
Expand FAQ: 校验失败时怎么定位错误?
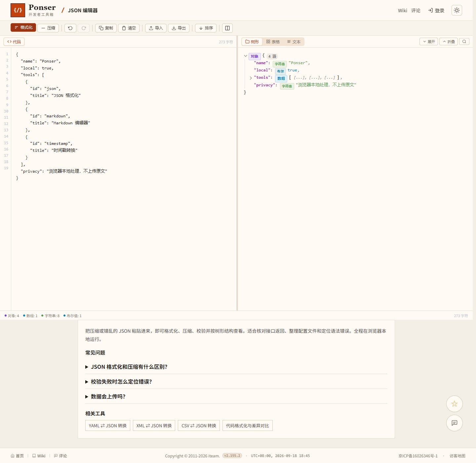236,382
